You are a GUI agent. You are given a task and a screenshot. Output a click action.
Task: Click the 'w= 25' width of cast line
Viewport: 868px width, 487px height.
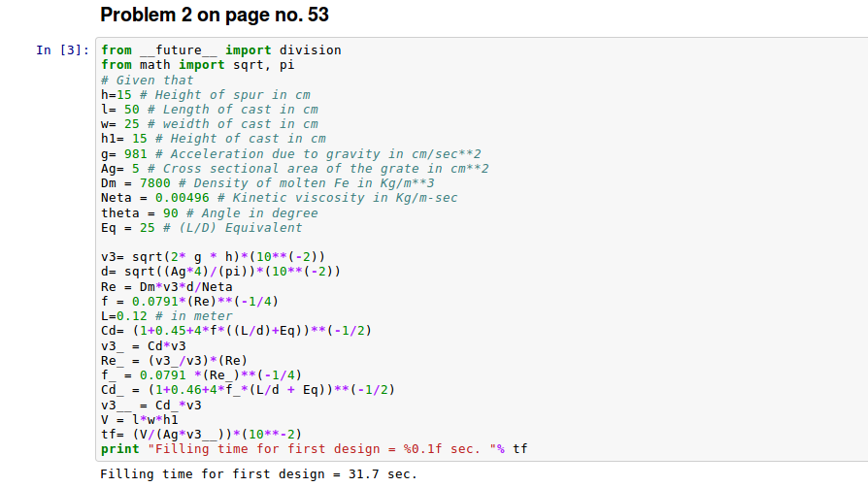coord(209,124)
